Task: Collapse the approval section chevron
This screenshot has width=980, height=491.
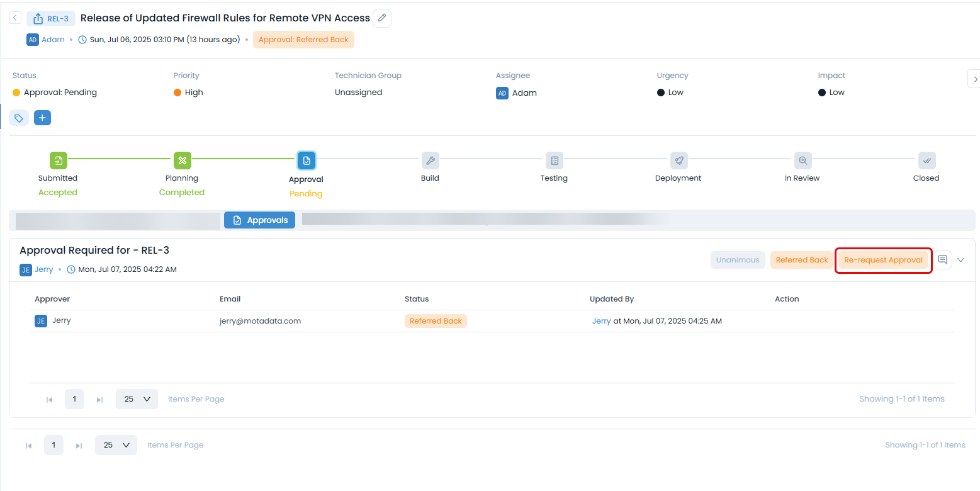Action: tap(961, 260)
